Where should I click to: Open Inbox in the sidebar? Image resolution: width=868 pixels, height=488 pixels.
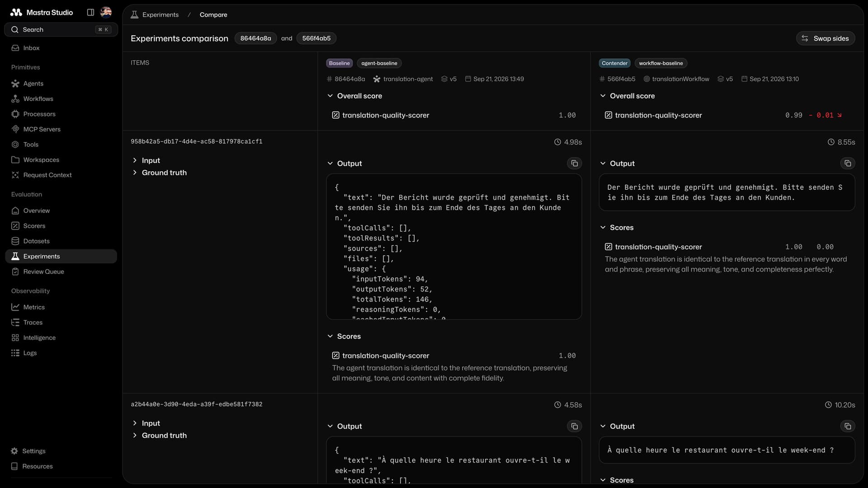(x=61, y=48)
